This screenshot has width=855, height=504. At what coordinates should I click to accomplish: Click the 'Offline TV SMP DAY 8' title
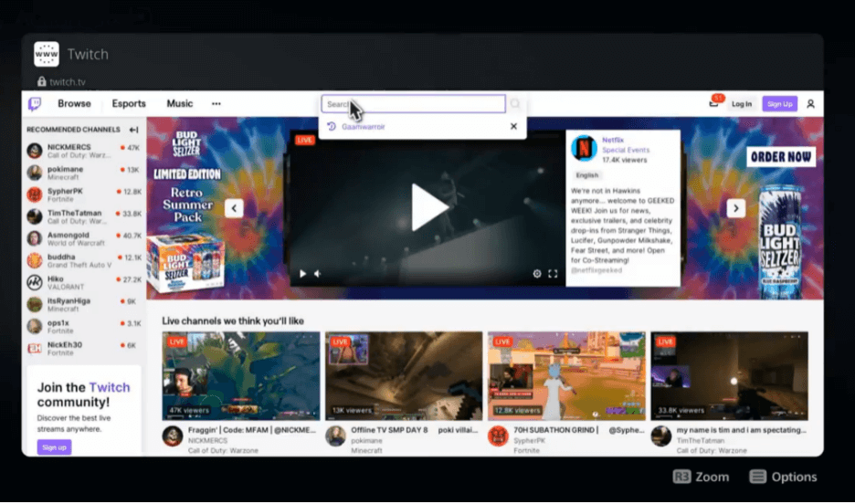click(415, 430)
